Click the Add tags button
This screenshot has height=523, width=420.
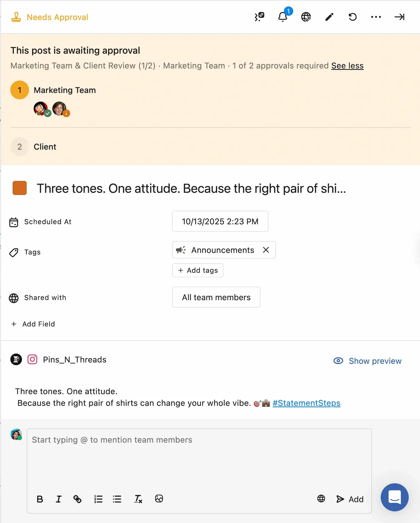click(198, 270)
